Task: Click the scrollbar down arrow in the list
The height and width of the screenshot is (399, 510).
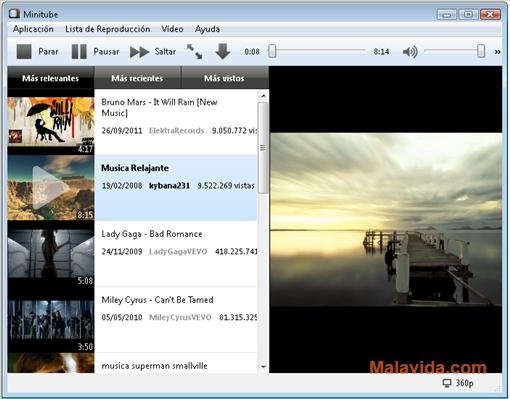Action: coord(263,367)
